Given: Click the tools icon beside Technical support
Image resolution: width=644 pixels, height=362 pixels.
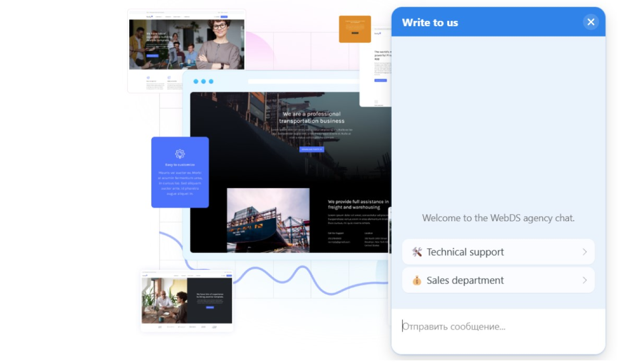Looking at the screenshot, I should click(x=417, y=252).
